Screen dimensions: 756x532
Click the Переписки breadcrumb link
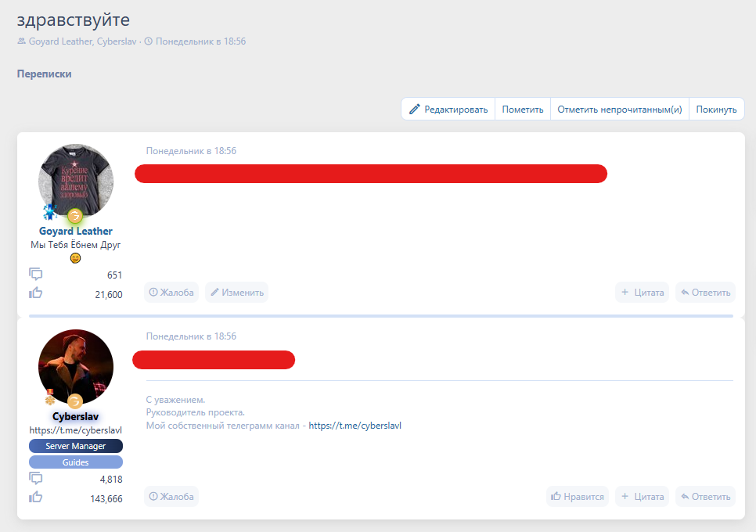click(44, 74)
